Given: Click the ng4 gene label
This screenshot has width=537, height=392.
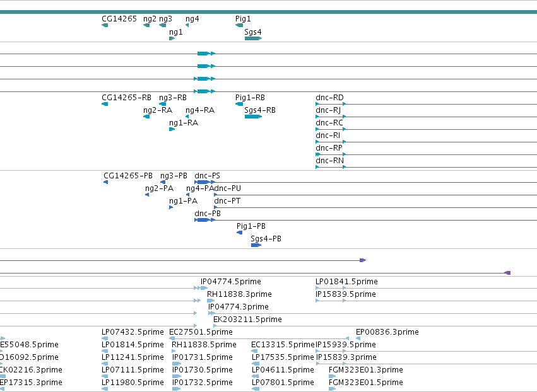Looking at the screenshot, I should point(192,19).
